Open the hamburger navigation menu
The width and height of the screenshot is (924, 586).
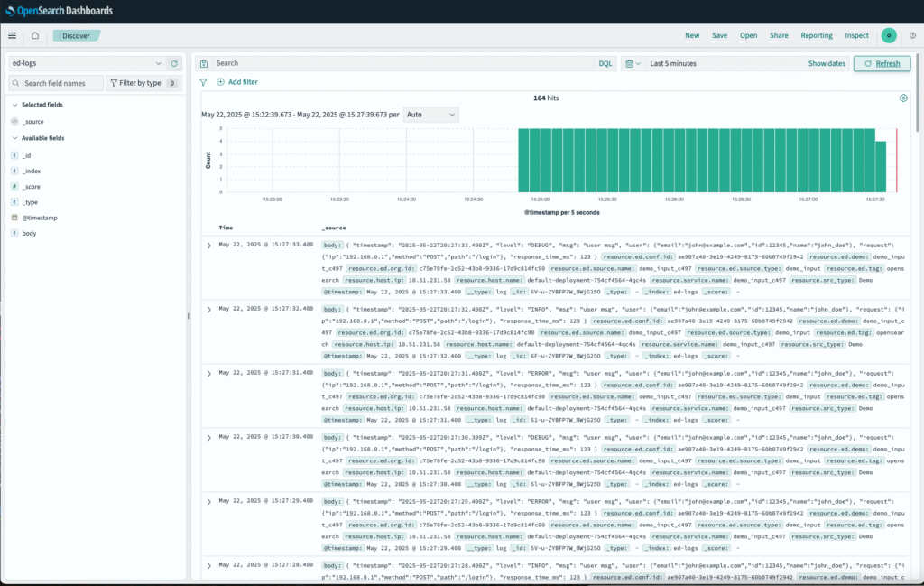(x=12, y=35)
